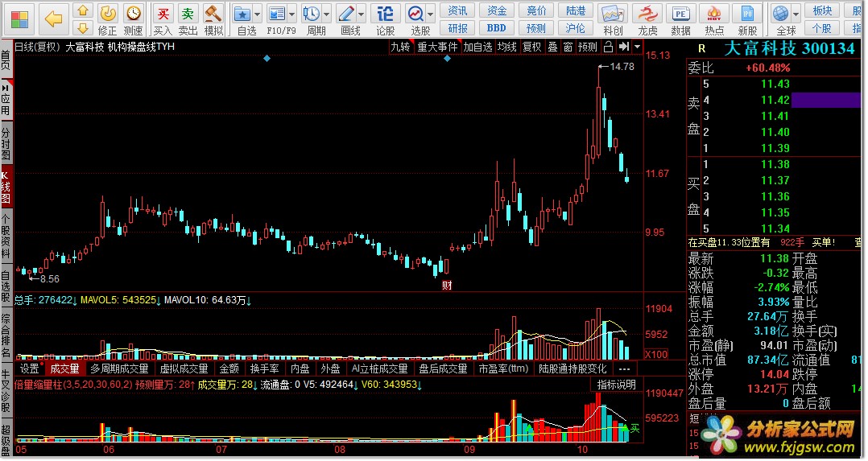Screen dimensions: 868x461
Task: Toggle 复权 price adjustment
Action: pyautogui.click(x=532, y=47)
